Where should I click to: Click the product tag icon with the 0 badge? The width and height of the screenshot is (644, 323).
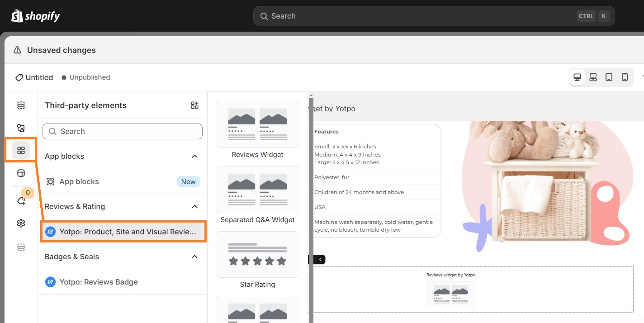21,200
